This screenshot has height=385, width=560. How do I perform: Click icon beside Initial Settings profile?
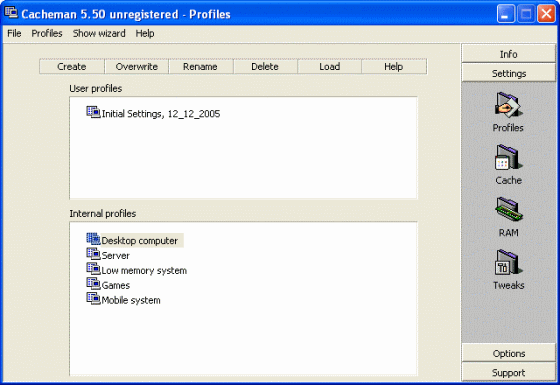(93, 112)
